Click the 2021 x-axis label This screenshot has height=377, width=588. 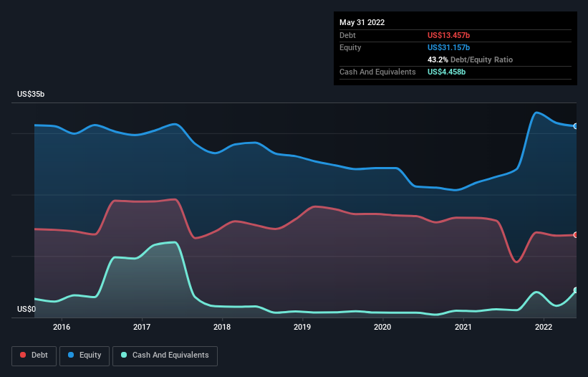coord(463,327)
